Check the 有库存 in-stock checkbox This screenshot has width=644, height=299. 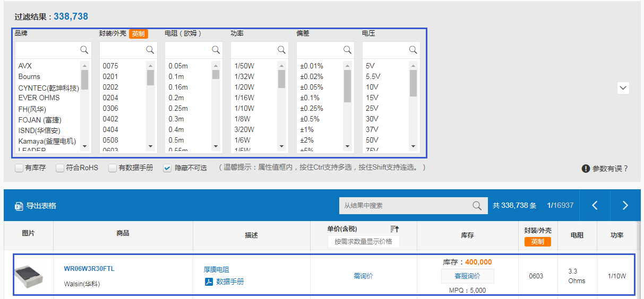pos(19,168)
